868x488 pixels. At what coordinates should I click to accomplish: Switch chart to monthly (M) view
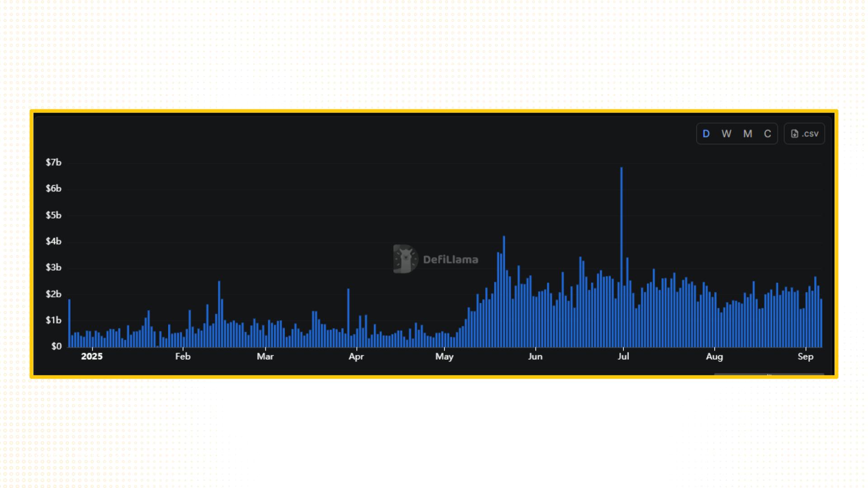pyautogui.click(x=748, y=134)
